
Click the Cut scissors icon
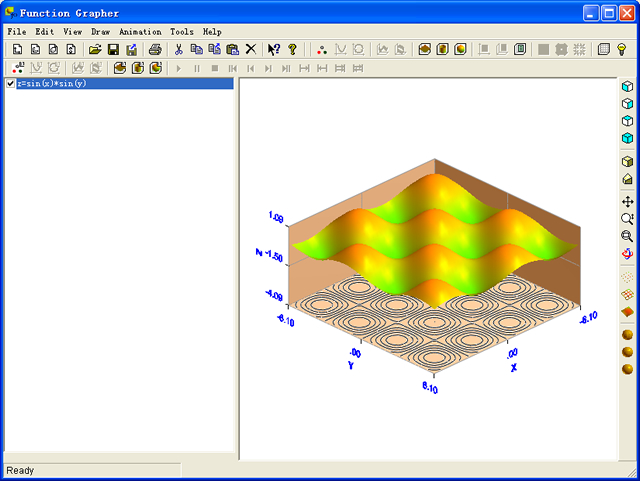click(178, 49)
